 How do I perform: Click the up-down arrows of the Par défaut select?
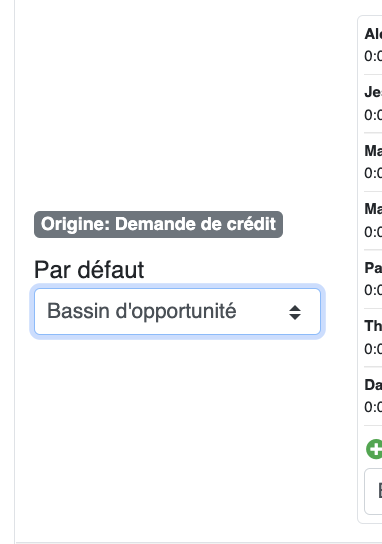[295, 312]
